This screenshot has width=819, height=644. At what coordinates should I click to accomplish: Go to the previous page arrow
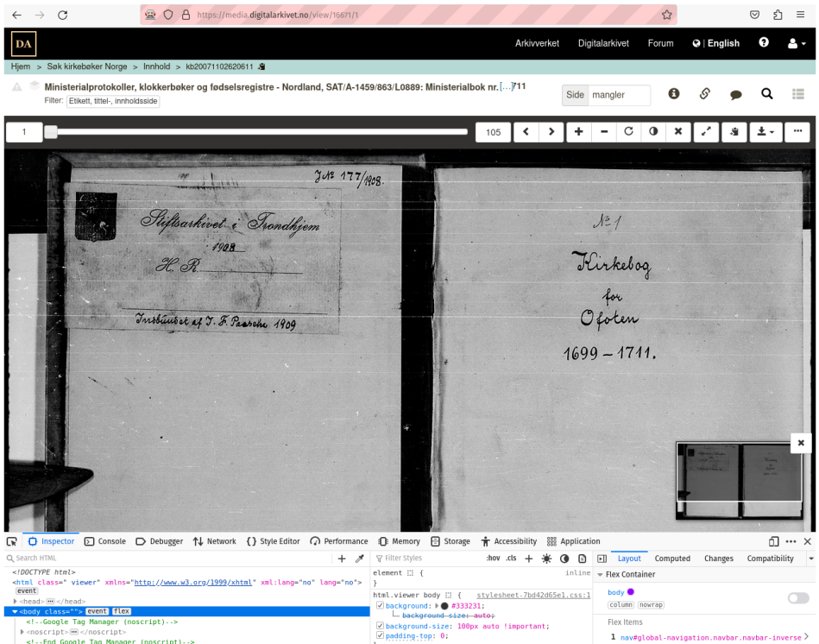pyautogui.click(x=526, y=131)
